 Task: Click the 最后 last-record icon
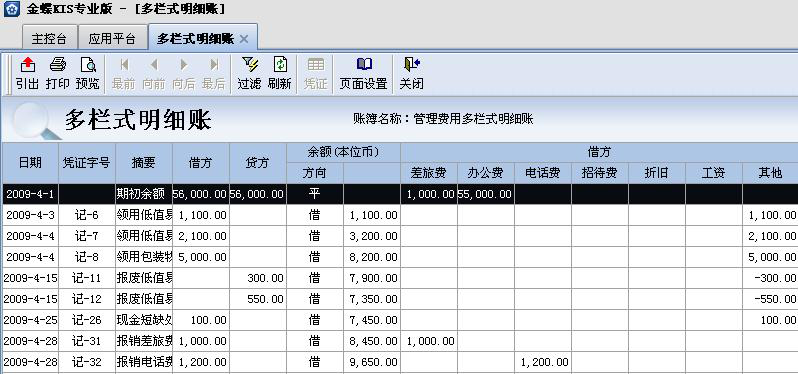click(214, 65)
